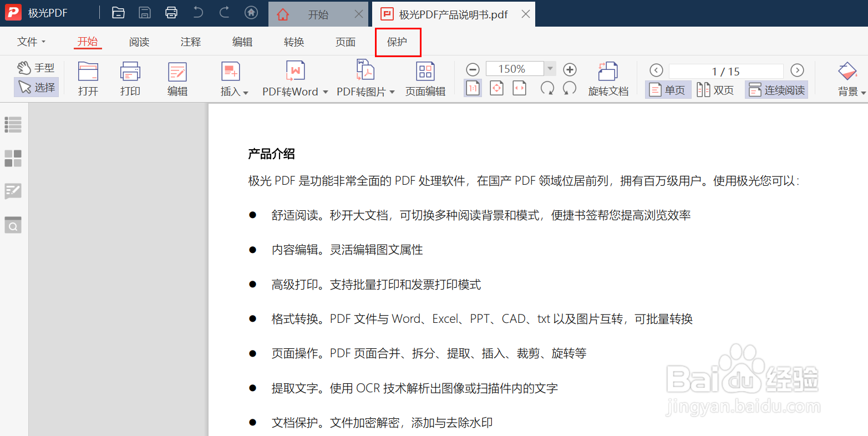Enable 单页 single page view
868x436 pixels.
pos(668,90)
